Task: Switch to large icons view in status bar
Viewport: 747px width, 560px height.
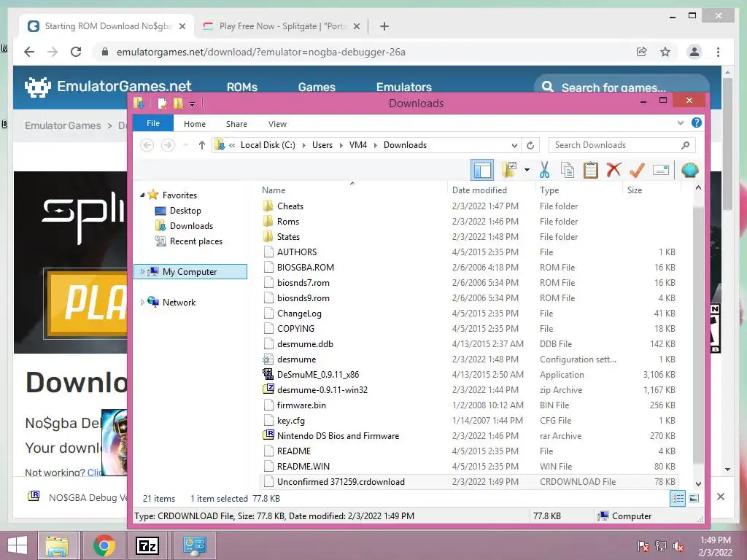Action: pyautogui.click(x=694, y=499)
